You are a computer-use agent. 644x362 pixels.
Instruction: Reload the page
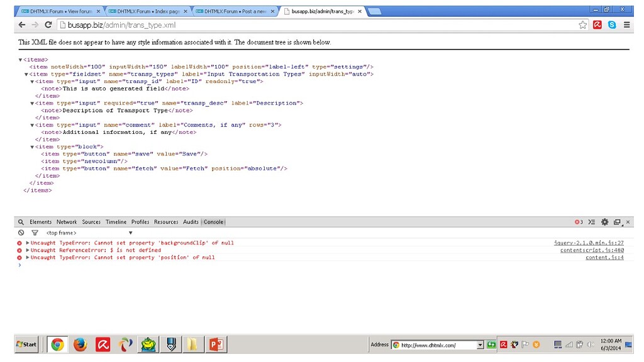(48, 25)
